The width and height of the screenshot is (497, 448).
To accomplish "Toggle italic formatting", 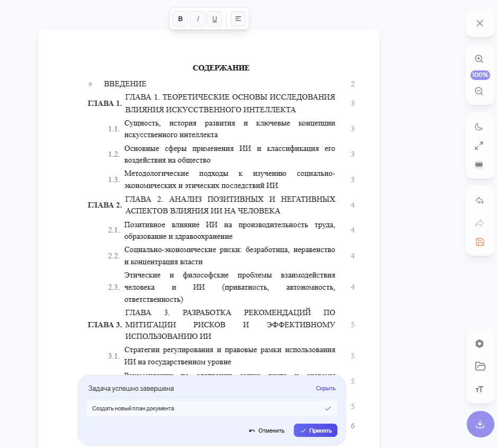I will point(198,19).
